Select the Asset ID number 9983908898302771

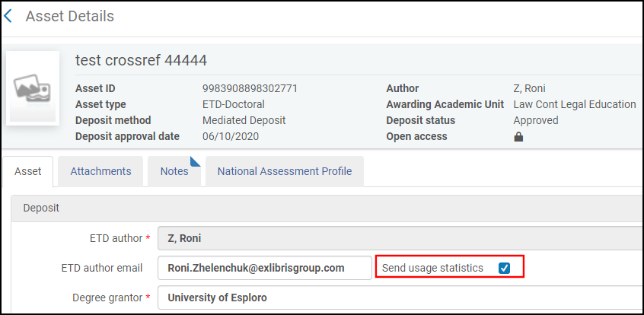pyautogui.click(x=250, y=88)
